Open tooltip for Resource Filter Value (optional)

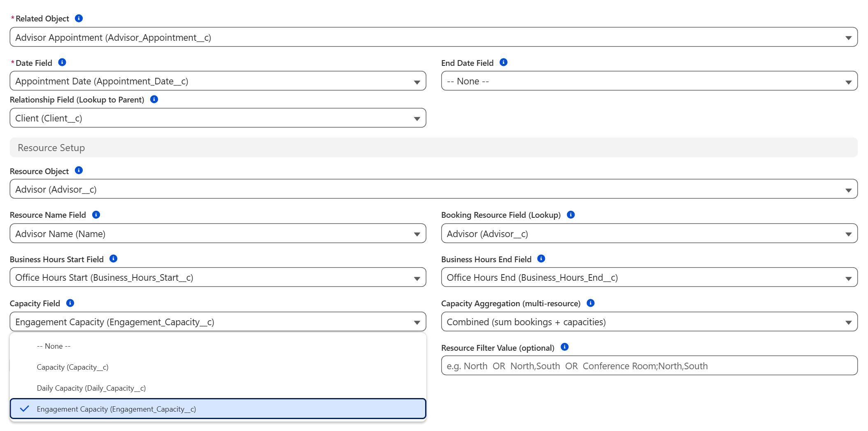coord(565,347)
